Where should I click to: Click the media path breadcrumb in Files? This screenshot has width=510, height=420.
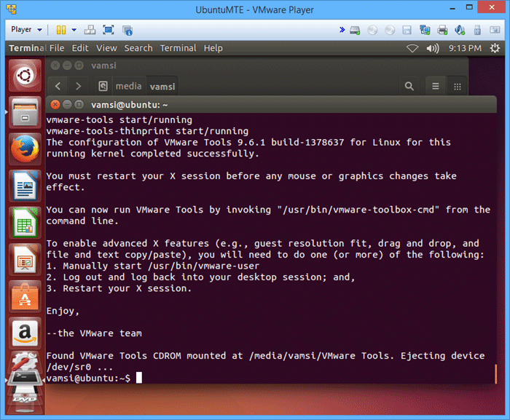pyautogui.click(x=128, y=86)
